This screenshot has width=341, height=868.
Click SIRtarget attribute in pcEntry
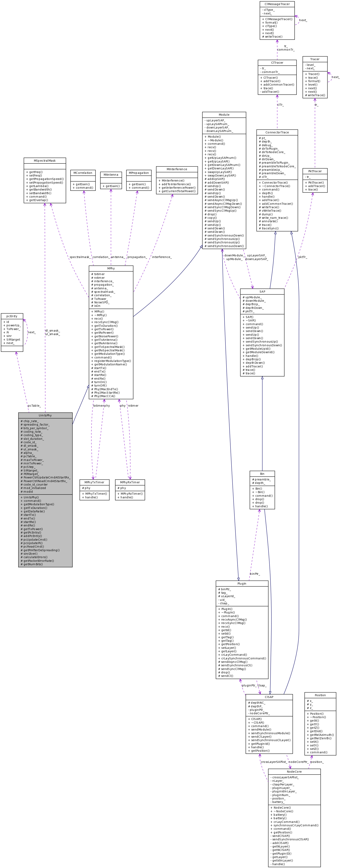point(12,340)
